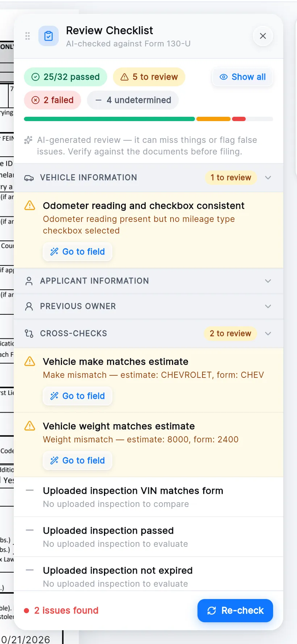This screenshot has height=644, width=297.
Task: Open the CROSS-CHECKS section header
Action: (x=148, y=334)
